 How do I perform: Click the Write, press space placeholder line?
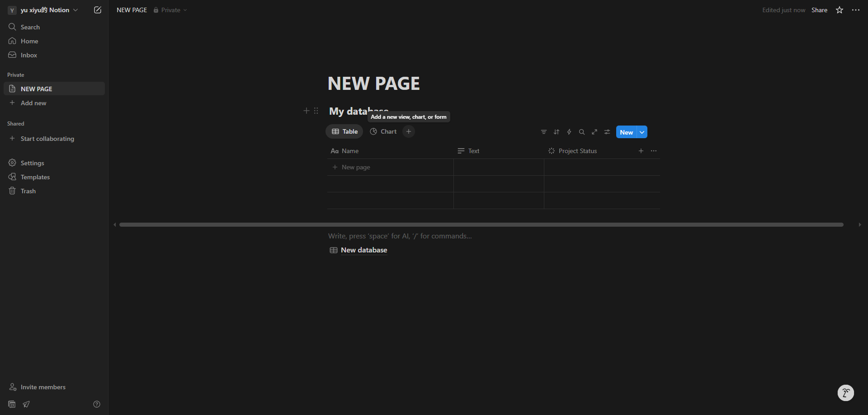click(x=400, y=236)
